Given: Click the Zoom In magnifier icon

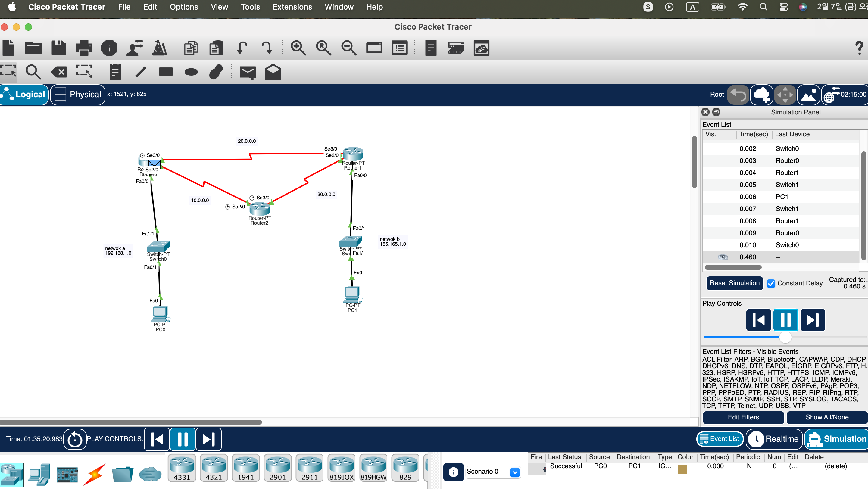Looking at the screenshot, I should [298, 48].
